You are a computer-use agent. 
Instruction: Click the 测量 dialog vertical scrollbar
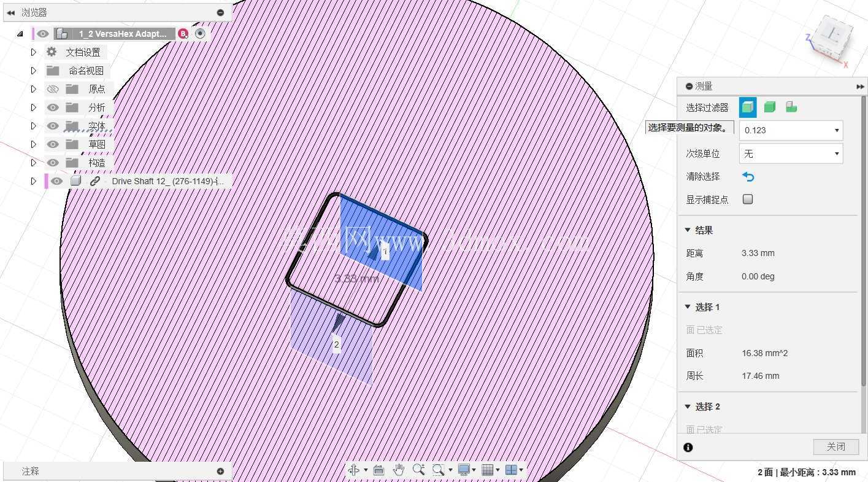864,241
